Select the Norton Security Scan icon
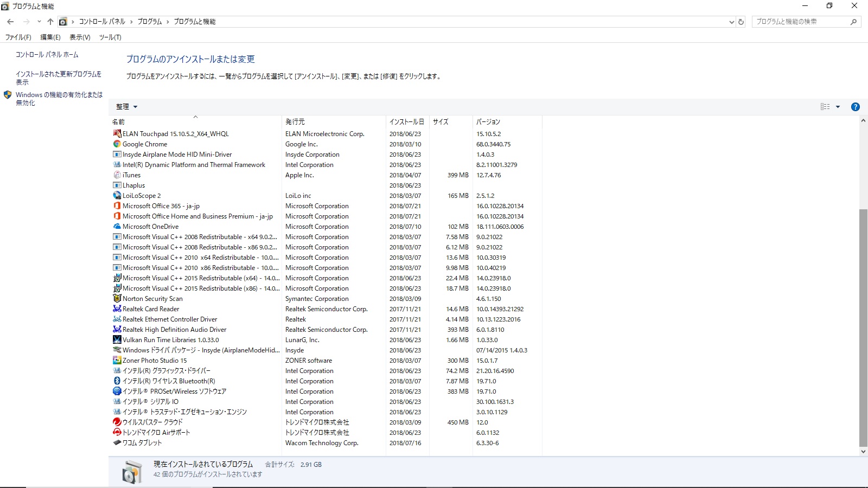Image resolution: width=868 pixels, height=488 pixels. (117, 299)
